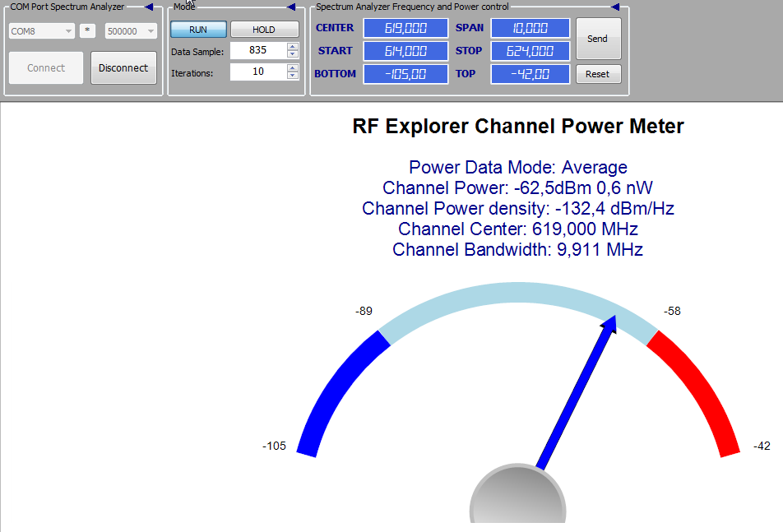Click the STOP label
Image resolution: width=783 pixels, height=532 pixels.
coord(469,51)
